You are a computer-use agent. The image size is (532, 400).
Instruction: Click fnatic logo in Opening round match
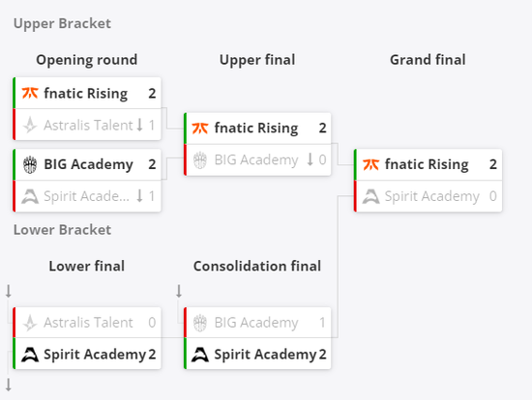coord(30,93)
